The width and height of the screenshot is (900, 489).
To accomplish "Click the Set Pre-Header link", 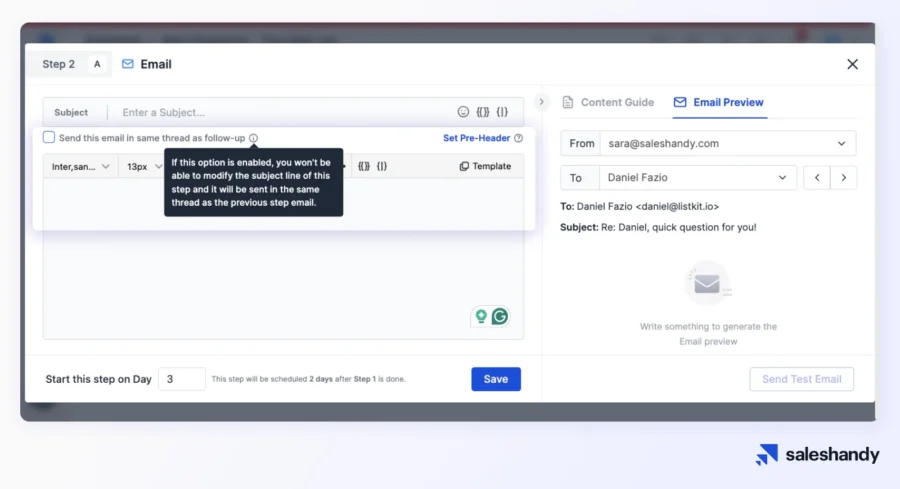I will [x=476, y=138].
